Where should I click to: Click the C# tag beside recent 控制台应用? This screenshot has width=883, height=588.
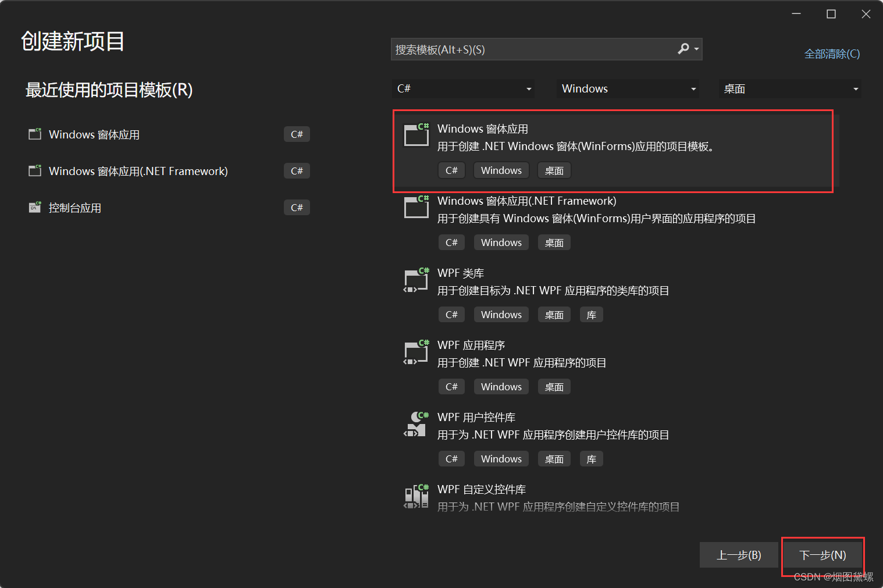297,208
